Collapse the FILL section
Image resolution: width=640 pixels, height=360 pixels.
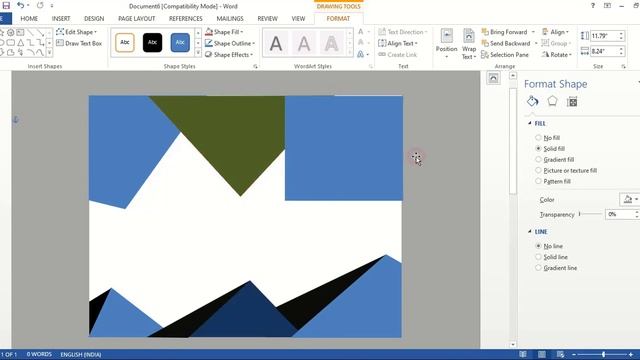(x=530, y=123)
